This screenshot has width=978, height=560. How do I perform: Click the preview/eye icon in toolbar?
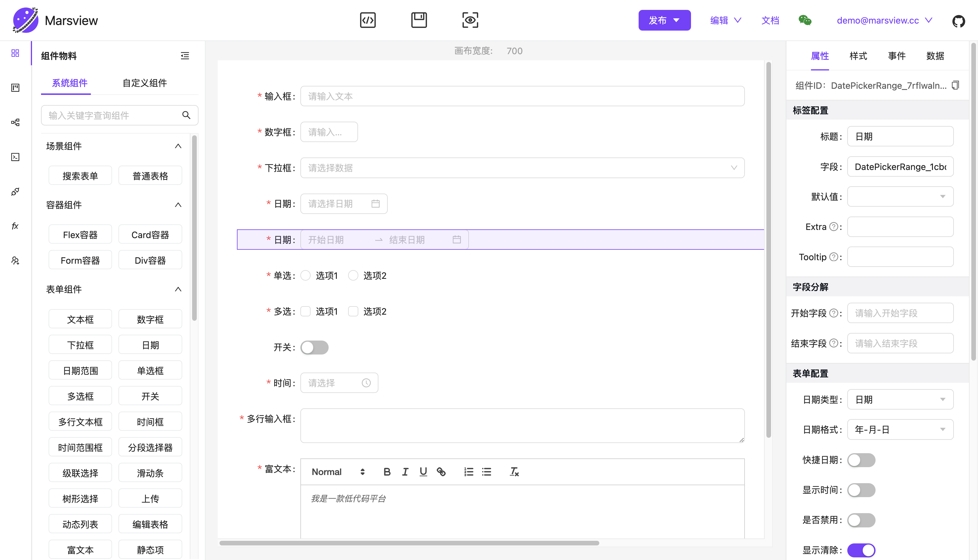point(470,20)
